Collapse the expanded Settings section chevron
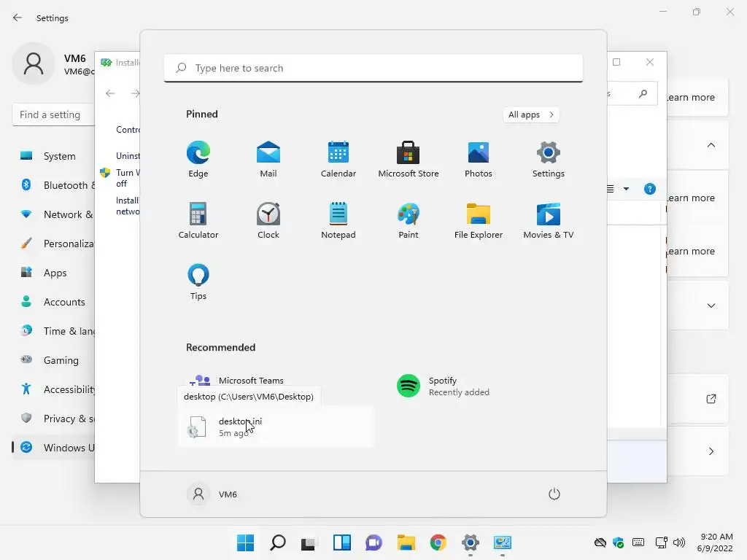The image size is (747, 560). (711, 145)
